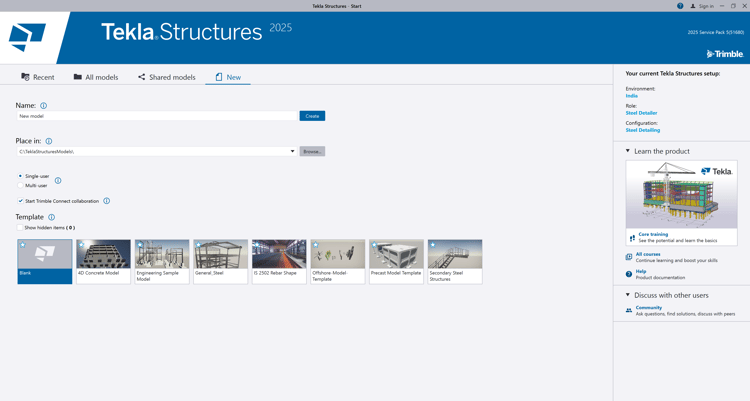750x401 pixels.
Task: Click the All courses icon
Action: click(629, 257)
